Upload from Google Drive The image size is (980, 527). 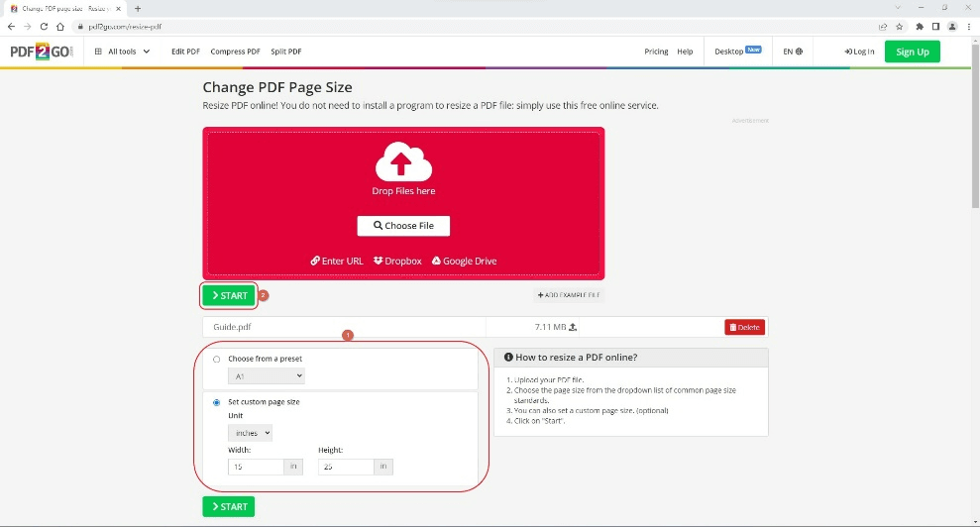[464, 261]
